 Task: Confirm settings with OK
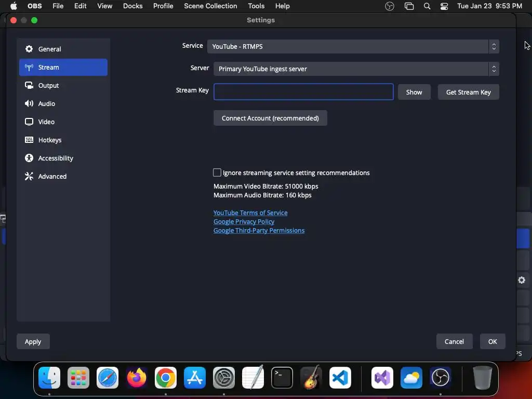click(x=493, y=342)
